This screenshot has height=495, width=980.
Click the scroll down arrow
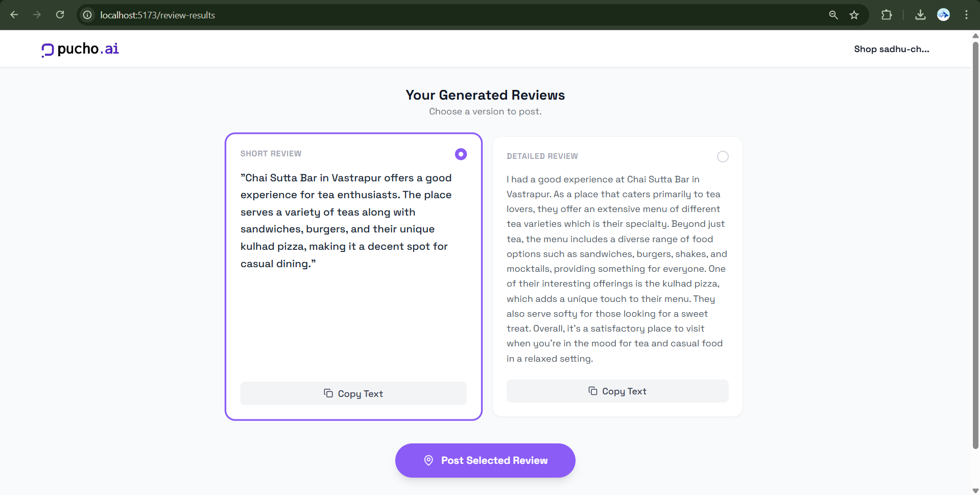(x=975, y=491)
